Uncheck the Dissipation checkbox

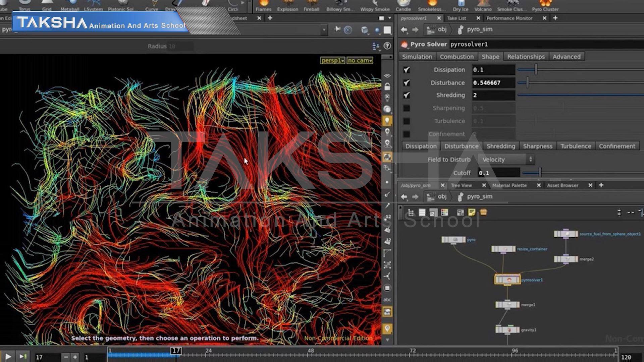407,70
